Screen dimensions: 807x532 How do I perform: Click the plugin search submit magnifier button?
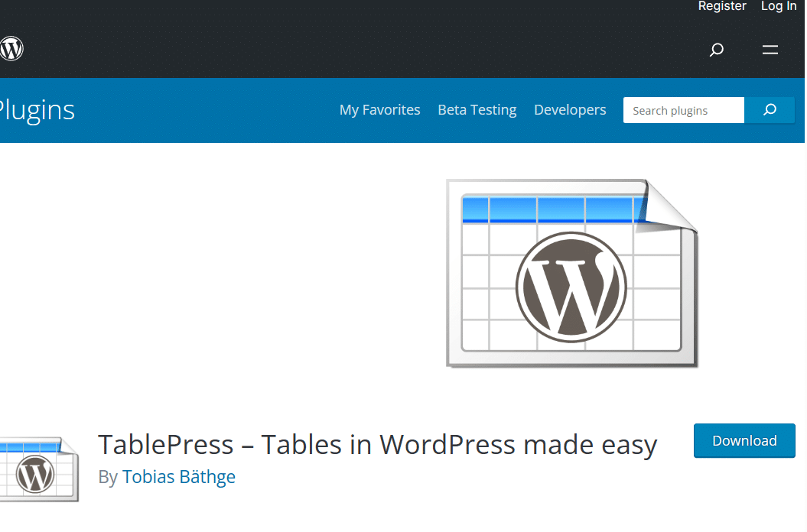tap(770, 110)
